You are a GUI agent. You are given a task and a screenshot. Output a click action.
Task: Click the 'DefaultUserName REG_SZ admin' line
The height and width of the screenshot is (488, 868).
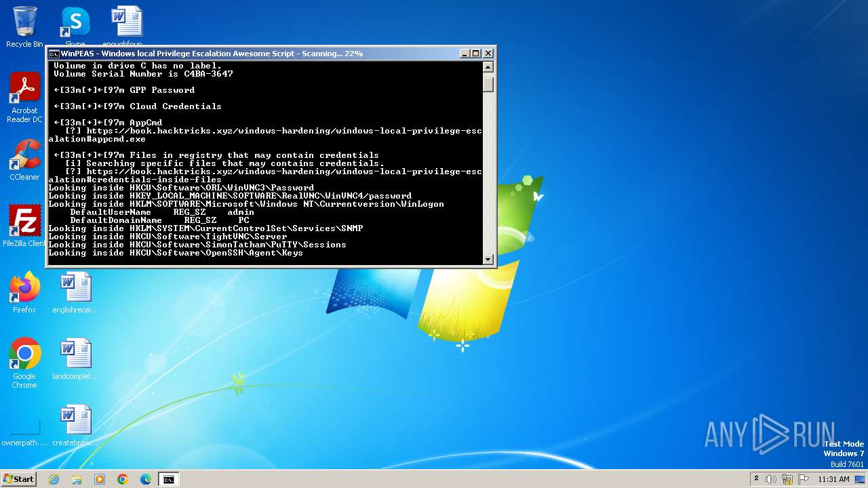tap(162, 212)
